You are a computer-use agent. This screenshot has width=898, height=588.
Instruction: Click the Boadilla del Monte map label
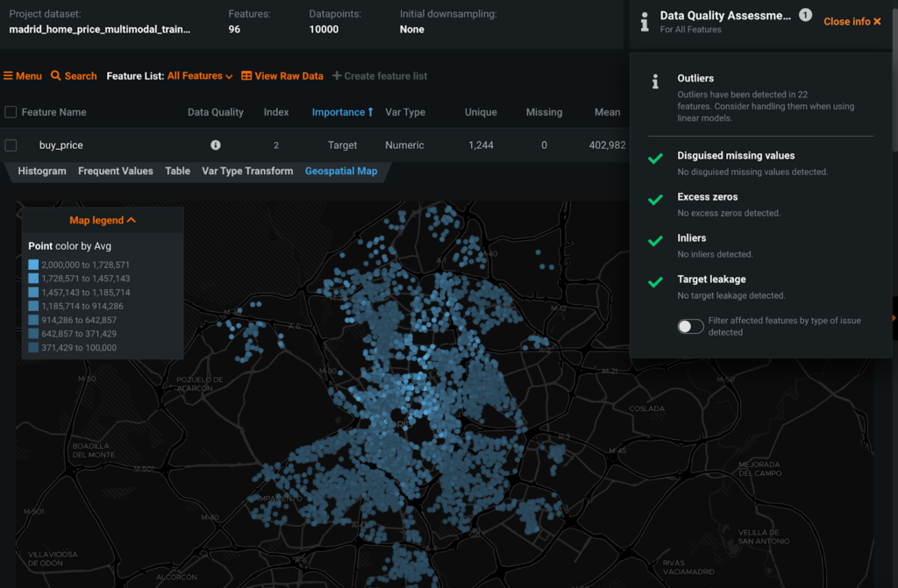coord(93,450)
